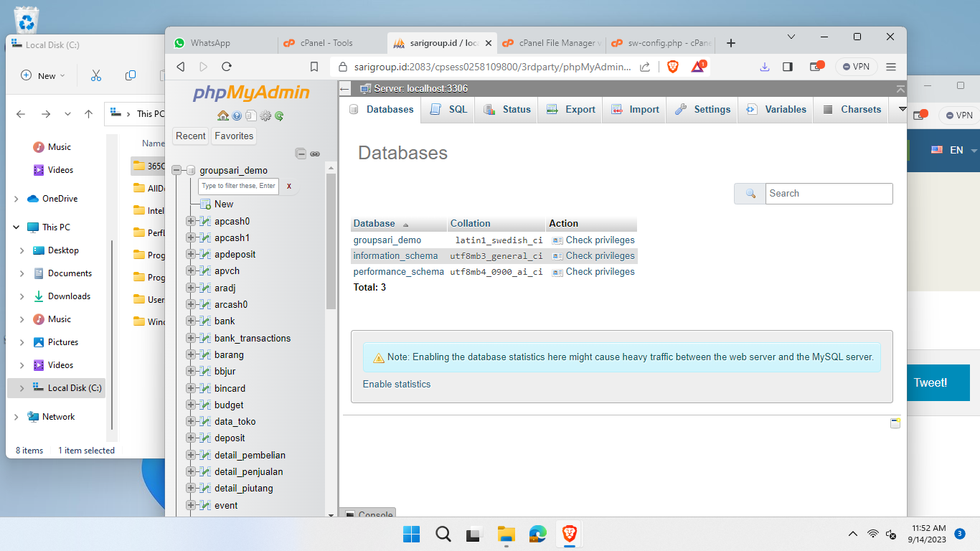Viewport: 980px width, 551px height.
Task: Click the Brave Shields lion icon
Action: pyautogui.click(x=673, y=67)
